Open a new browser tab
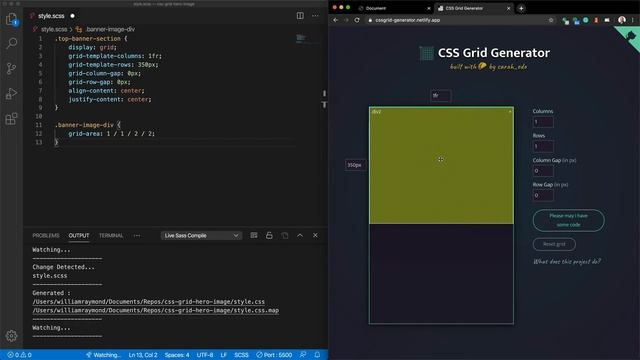Viewport: 640px width, 360px height. coord(521,8)
